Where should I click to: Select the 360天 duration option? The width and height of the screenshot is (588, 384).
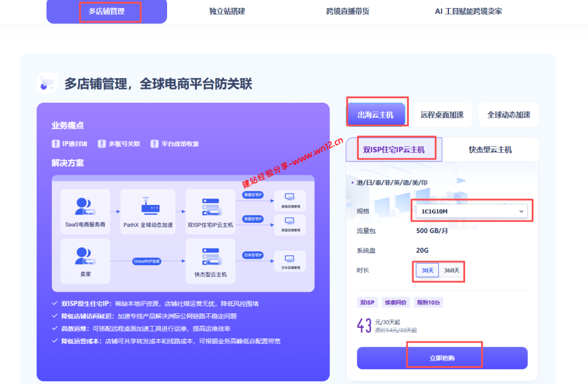(451, 270)
